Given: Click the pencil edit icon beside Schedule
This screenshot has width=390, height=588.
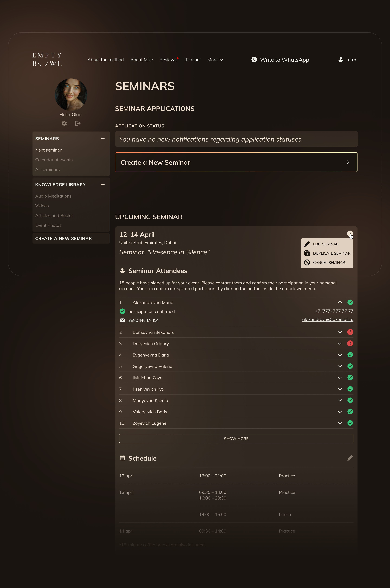Looking at the screenshot, I should [350, 458].
